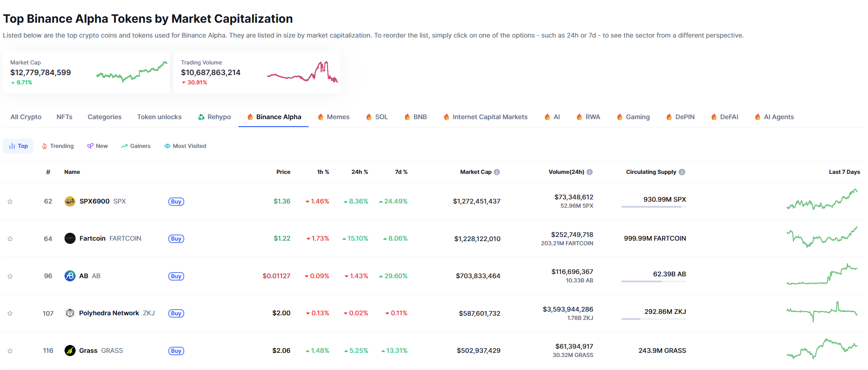Open the All Crypto tab
The height and width of the screenshot is (370, 868).
(26, 117)
